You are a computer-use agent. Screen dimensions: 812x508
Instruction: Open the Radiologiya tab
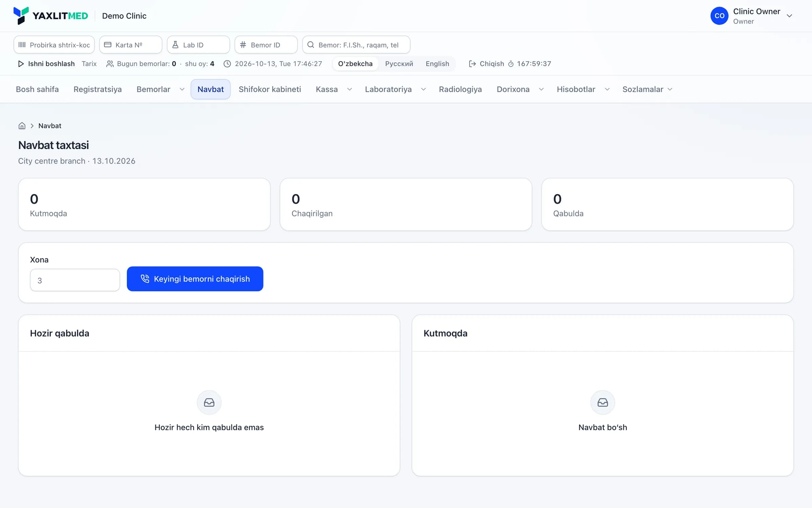pyautogui.click(x=460, y=89)
